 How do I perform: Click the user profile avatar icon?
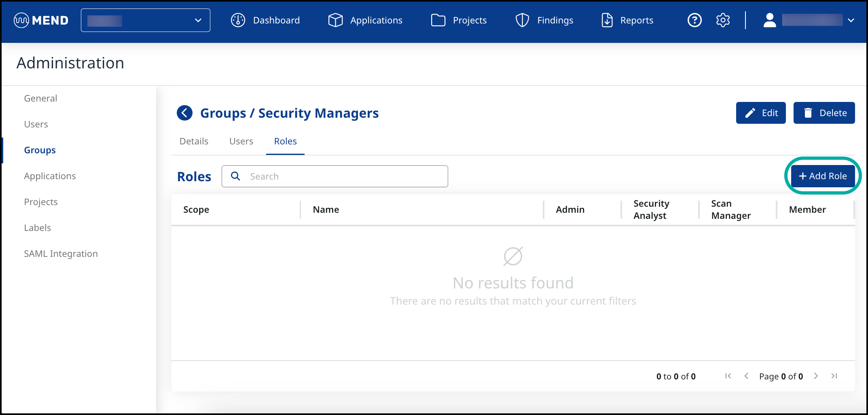point(769,20)
